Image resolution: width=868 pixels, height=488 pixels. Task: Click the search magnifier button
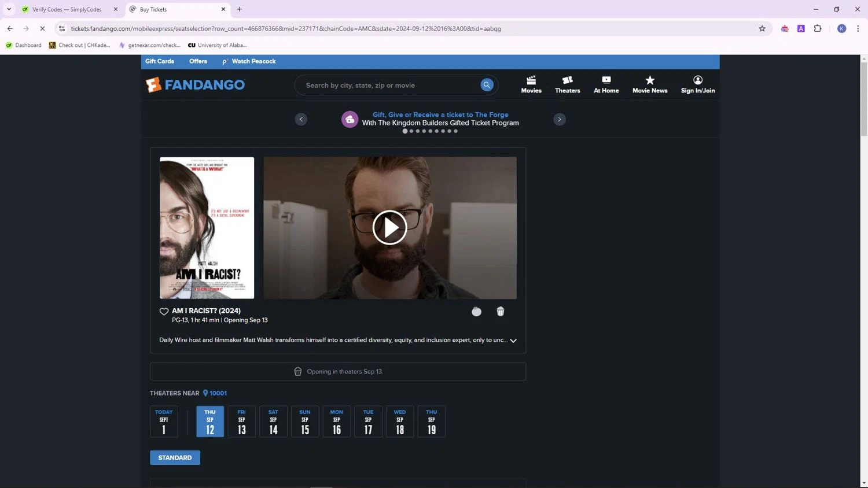tap(487, 85)
